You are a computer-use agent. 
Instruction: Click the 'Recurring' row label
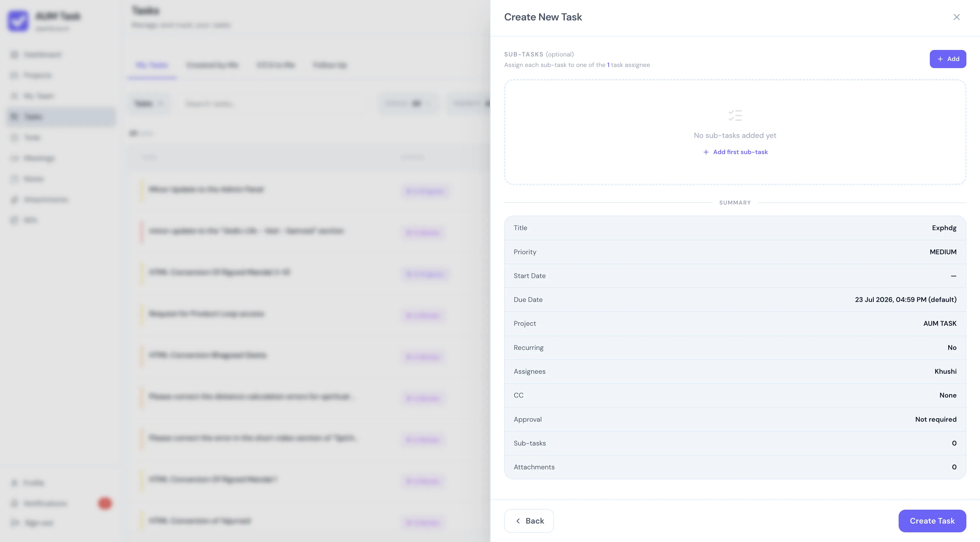529,348
